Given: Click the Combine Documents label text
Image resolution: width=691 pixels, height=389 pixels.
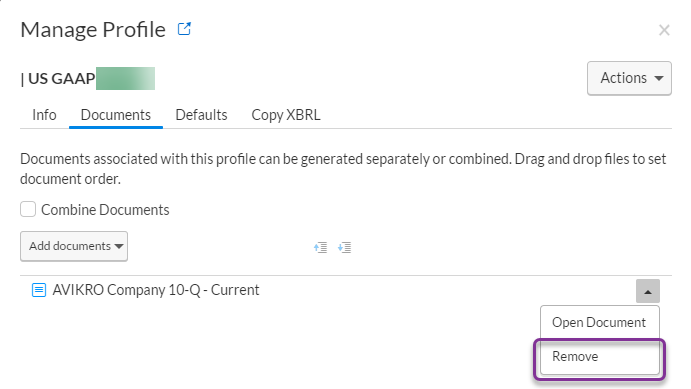Looking at the screenshot, I should point(105,210).
